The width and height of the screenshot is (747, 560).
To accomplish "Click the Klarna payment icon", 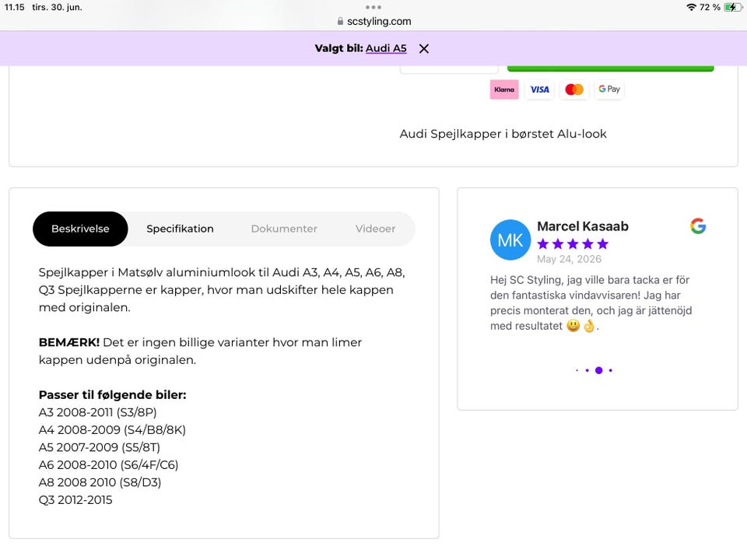I will [504, 89].
